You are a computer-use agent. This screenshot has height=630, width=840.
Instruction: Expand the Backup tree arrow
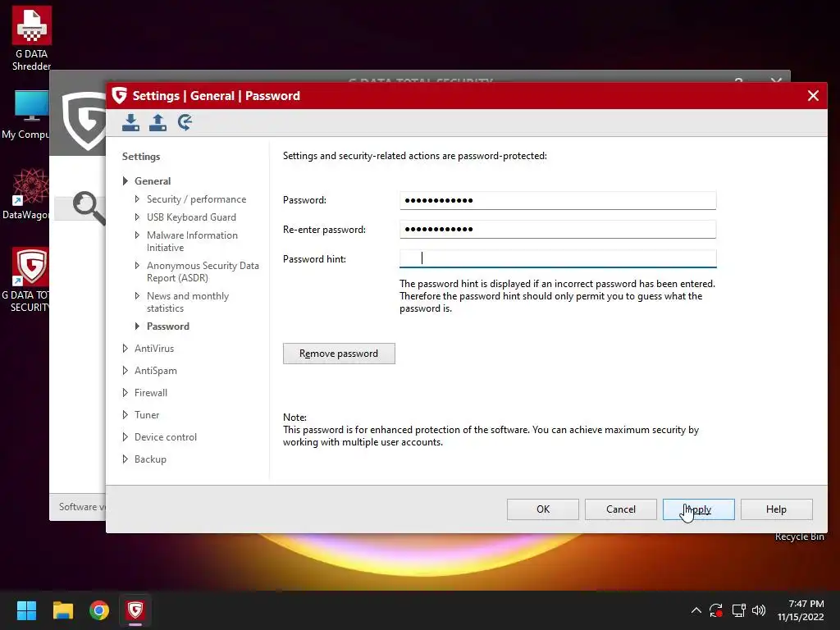pyautogui.click(x=125, y=459)
